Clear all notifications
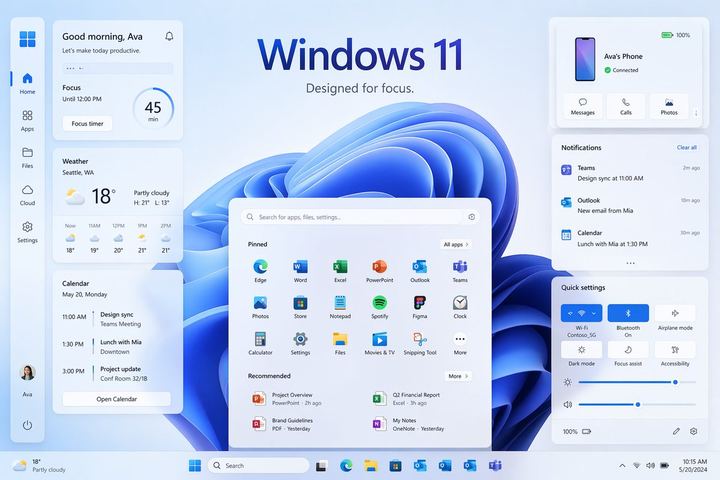Viewport: 720px width, 480px height. click(x=686, y=147)
